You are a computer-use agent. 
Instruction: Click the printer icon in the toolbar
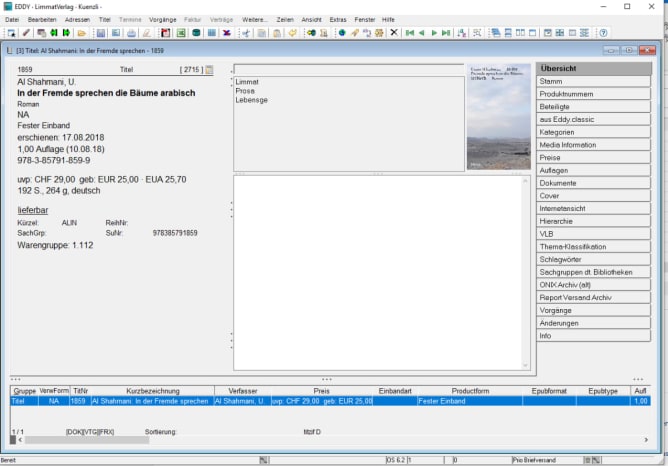132,33
